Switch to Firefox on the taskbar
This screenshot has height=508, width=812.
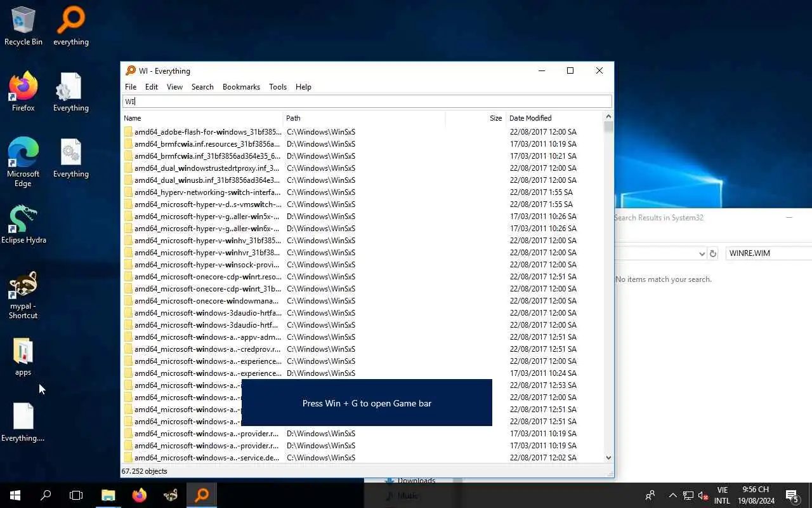pyautogui.click(x=140, y=495)
